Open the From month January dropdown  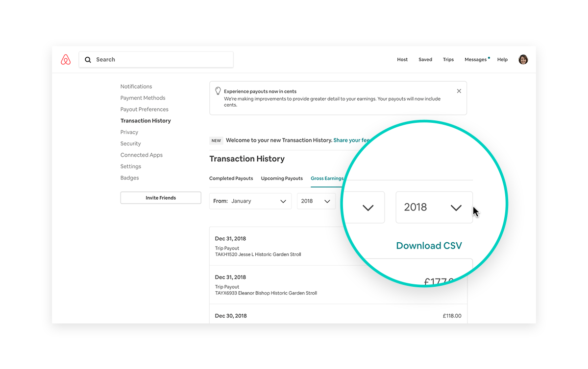click(x=250, y=201)
